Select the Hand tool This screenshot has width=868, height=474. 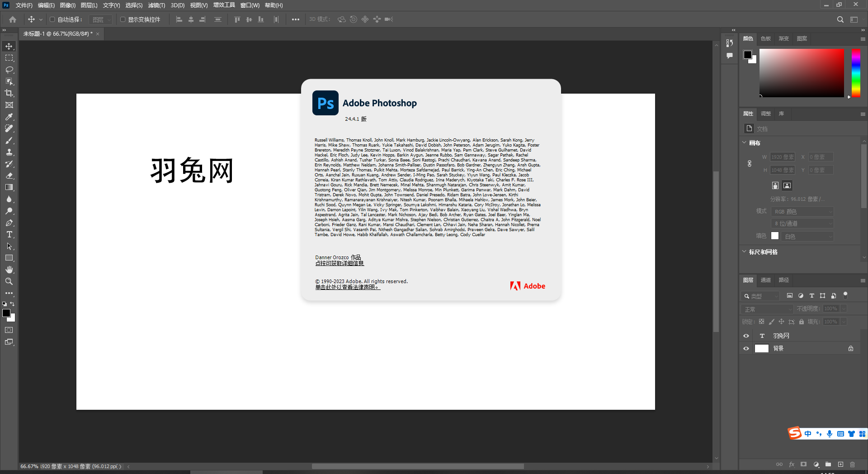[9, 270]
